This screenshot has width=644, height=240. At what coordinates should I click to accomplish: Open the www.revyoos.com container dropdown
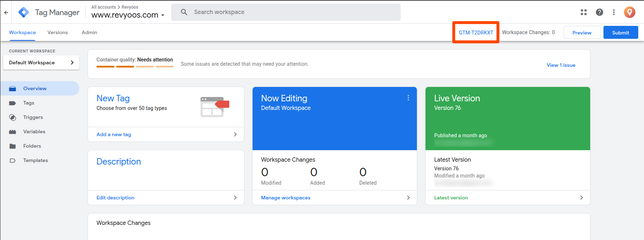(x=128, y=15)
